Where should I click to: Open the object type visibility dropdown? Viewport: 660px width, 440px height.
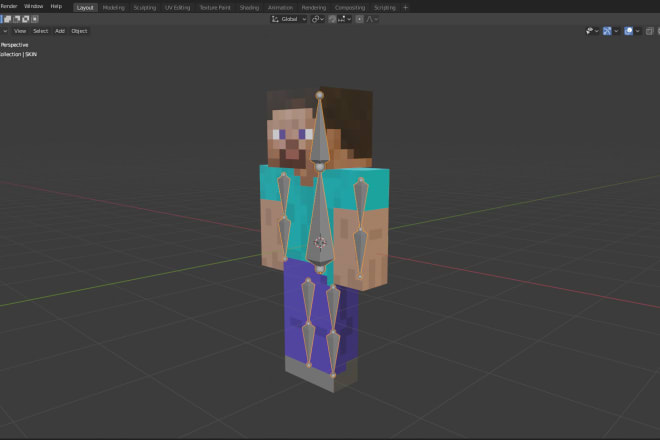point(592,31)
